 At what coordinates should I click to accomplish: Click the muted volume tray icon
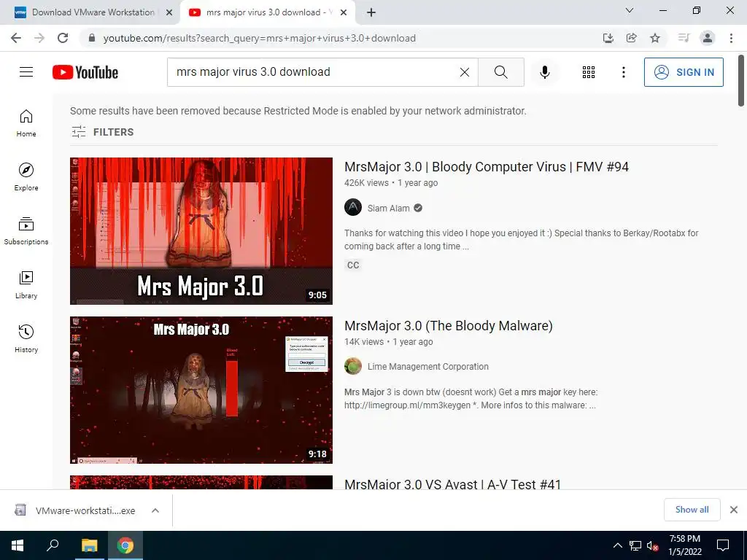[x=653, y=545]
